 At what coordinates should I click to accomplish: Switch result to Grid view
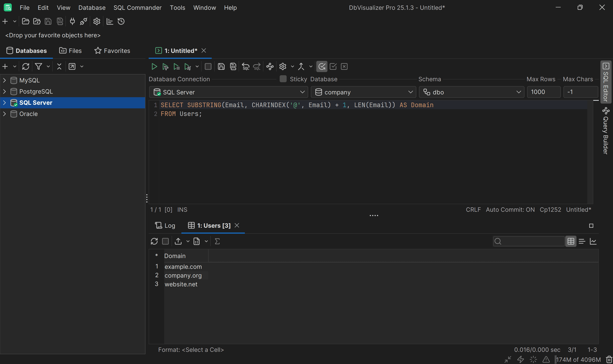coord(570,241)
